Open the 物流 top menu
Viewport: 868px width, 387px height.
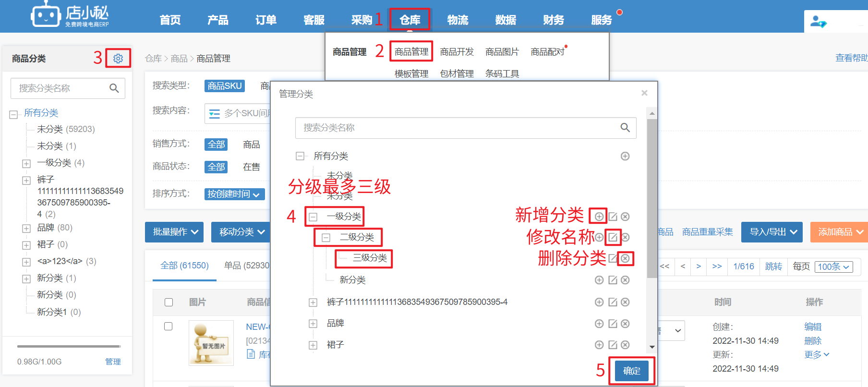click(458, 20)
